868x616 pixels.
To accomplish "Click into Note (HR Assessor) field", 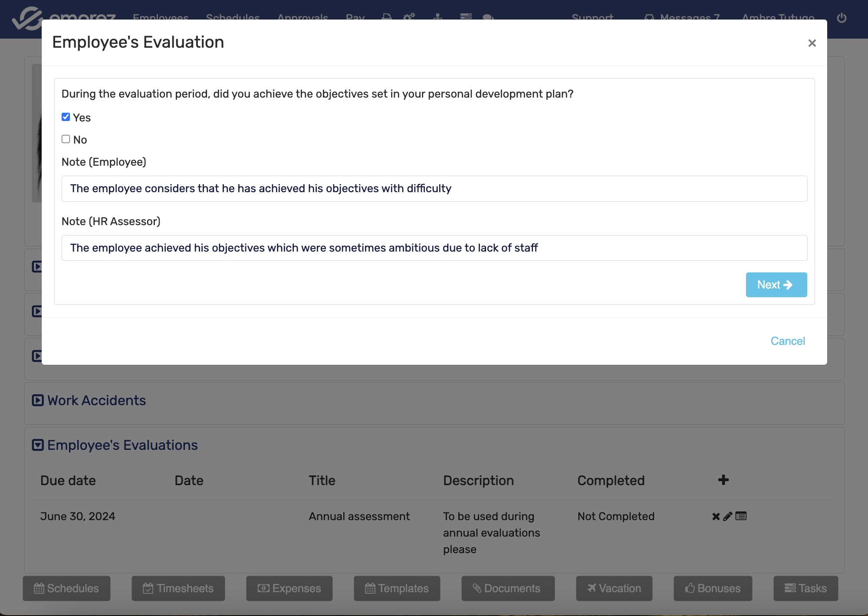I will point(434,248).
